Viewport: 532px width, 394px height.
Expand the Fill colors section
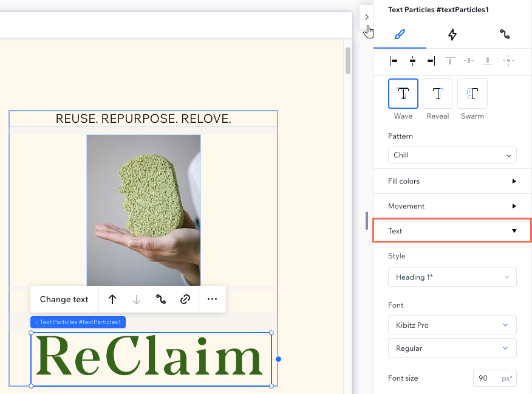(452, 181)
